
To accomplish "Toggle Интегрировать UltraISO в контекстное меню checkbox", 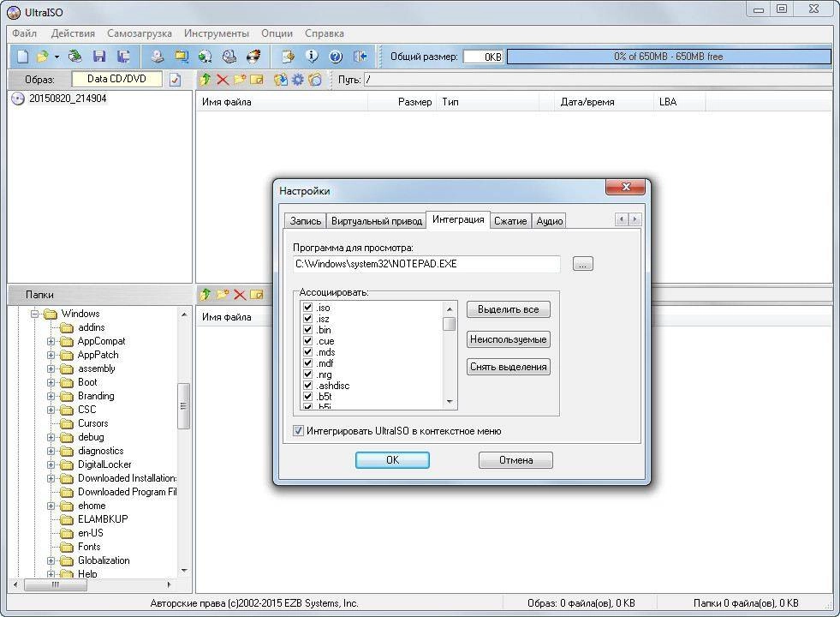I will pyautogui.click(x=298, y=431).
